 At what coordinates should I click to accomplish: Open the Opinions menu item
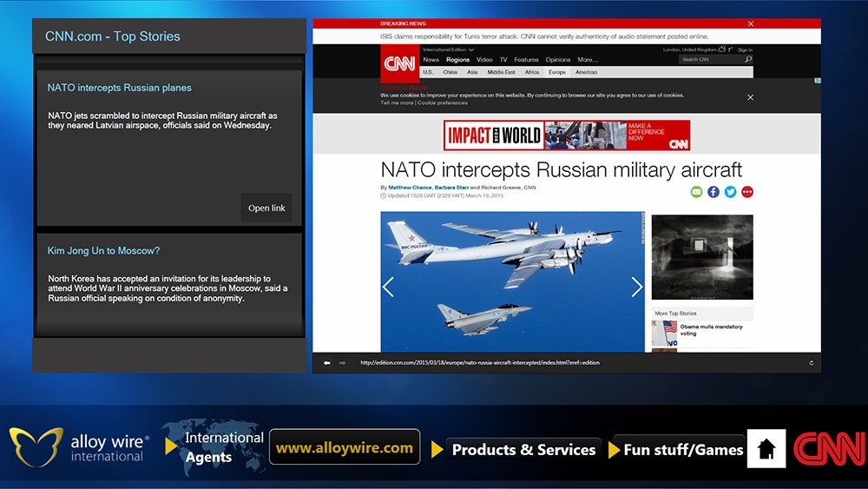558,60
